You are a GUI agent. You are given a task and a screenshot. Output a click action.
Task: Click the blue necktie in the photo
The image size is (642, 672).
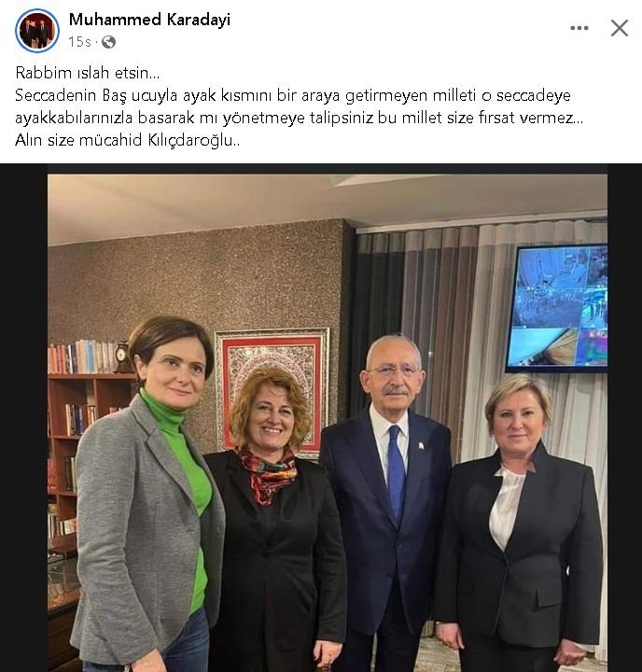click(397, 473)
